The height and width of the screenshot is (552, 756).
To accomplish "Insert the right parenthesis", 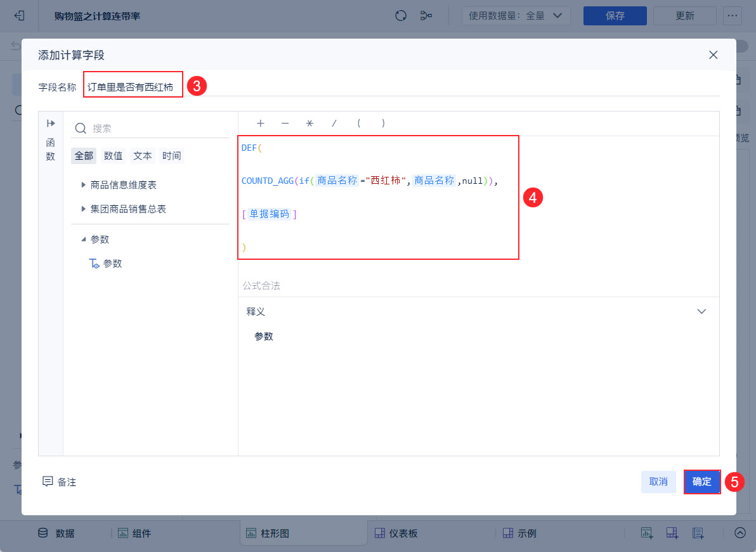I will (x=383, y=124).
